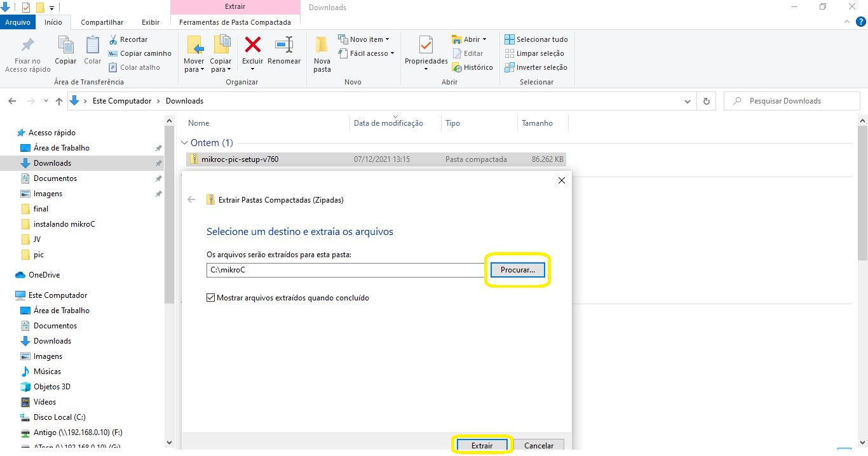Click the Copiar icon in ribbon
The height and width of the screenshot is (456, 868).
click(x=65, y=46)
